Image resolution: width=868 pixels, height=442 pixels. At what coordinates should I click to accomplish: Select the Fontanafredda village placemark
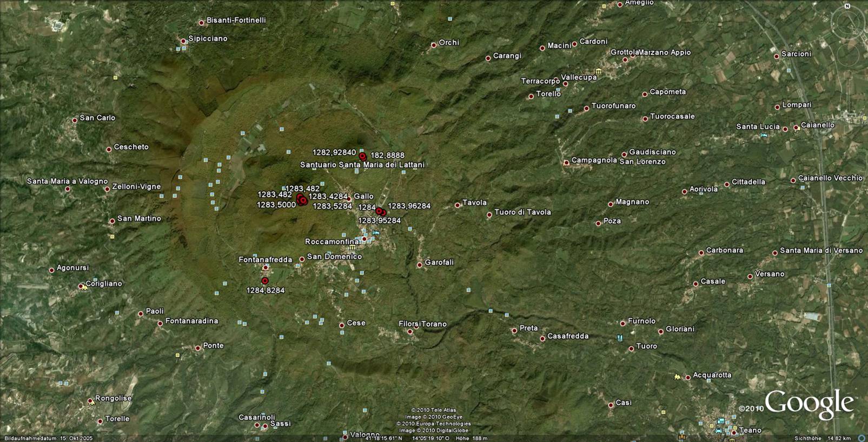click(266, 267)
